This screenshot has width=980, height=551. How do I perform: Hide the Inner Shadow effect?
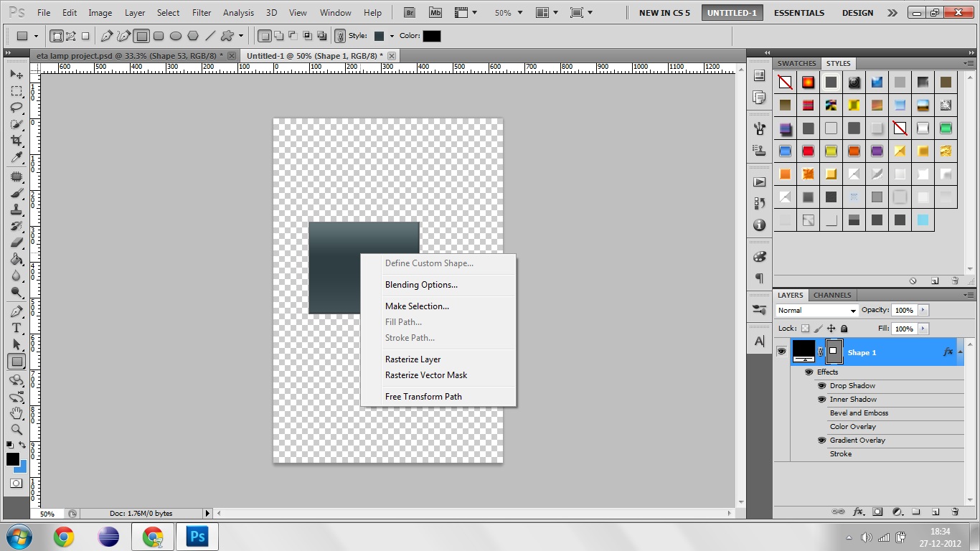tap(822, 400)
